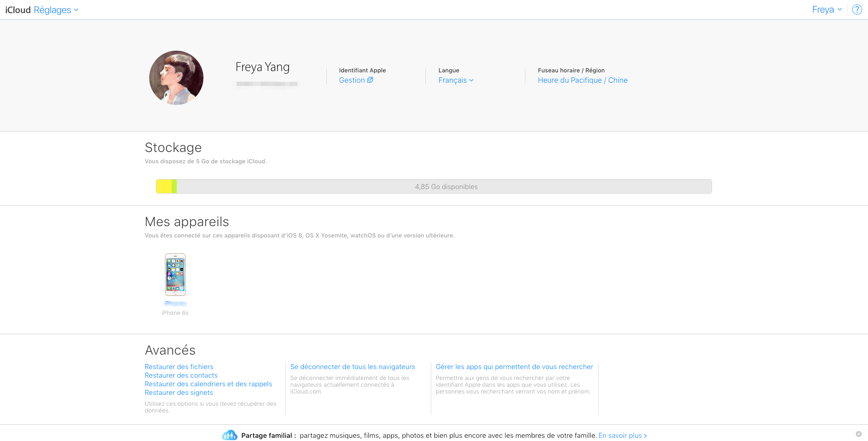
Task: Click Restaurer des contacts
Action: click(181, 375)
